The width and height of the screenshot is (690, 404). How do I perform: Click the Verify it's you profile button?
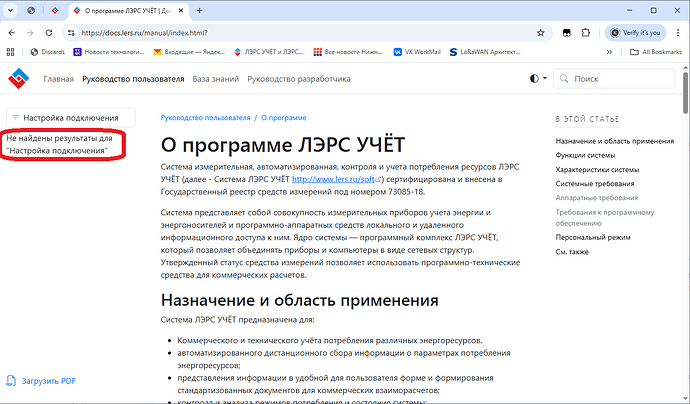pyautogui.click(x=635, y=33)
